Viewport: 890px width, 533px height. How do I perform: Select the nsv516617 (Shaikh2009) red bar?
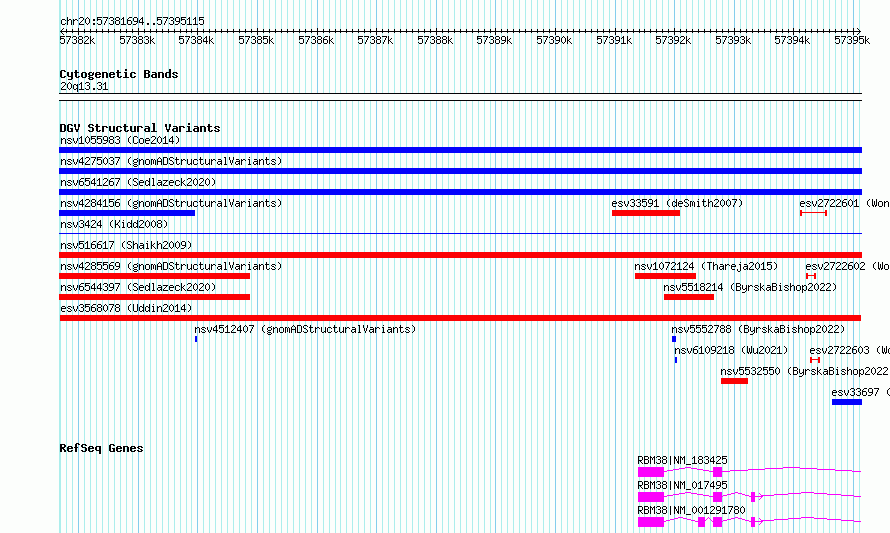(460, 255)
